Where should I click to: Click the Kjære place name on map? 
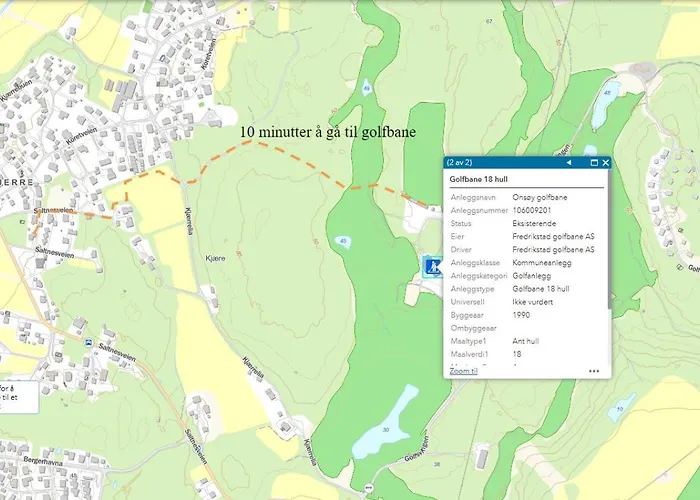pyautogui.click(x=215, y=258)
